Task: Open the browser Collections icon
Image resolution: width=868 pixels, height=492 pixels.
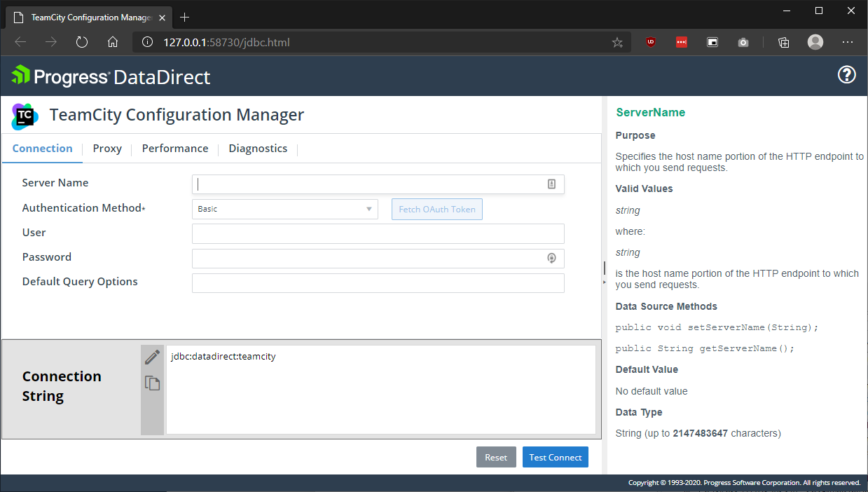Action: 783,43
